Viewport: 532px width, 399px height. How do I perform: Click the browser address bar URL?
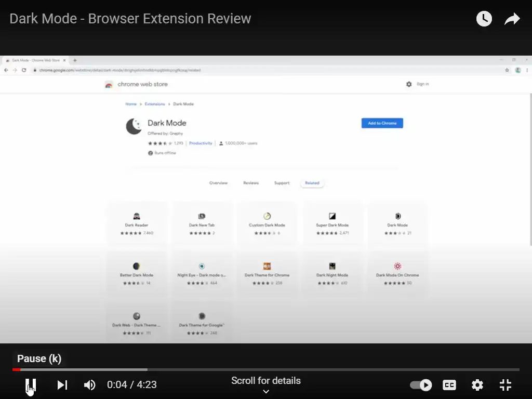coord(120,70)
